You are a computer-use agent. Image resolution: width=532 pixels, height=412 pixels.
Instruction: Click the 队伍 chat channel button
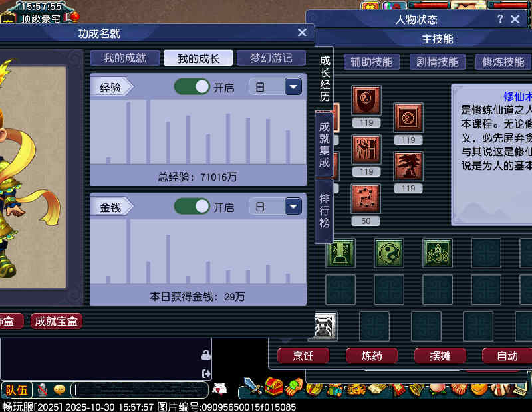[17, 390]
